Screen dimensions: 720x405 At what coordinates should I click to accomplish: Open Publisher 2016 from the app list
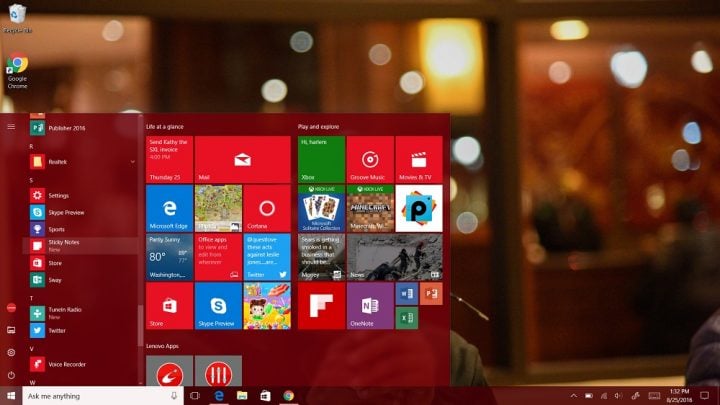80,128
